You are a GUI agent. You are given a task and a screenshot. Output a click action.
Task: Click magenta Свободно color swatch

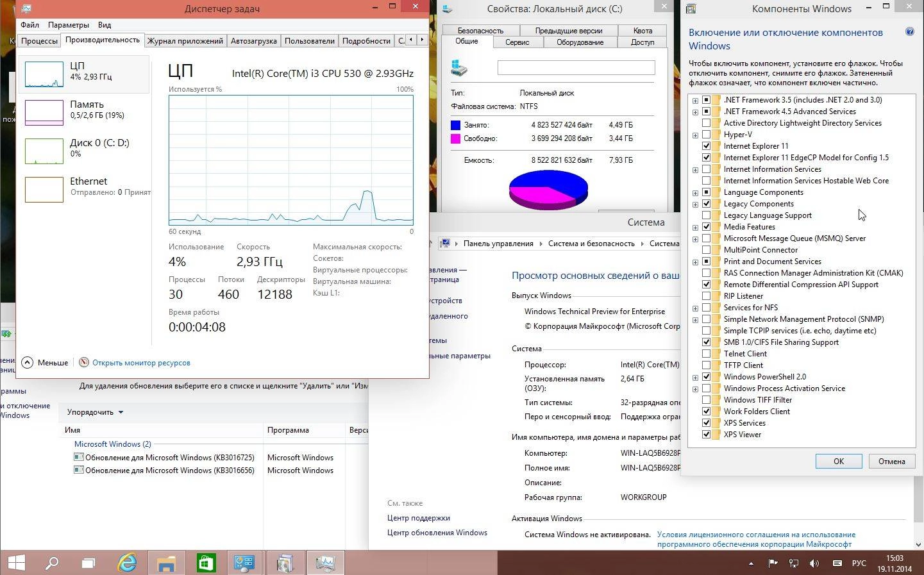coord(455,138)
